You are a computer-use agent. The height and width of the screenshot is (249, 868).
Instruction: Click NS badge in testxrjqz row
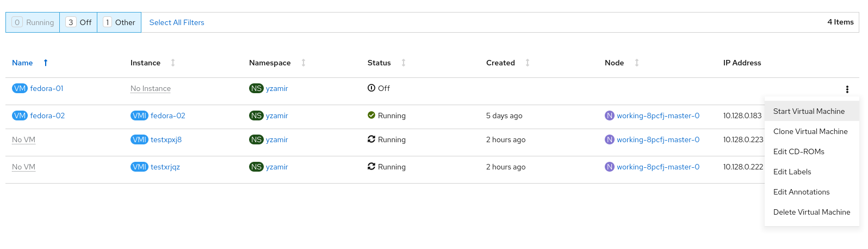pyautogui.click(x=256, y=167)
